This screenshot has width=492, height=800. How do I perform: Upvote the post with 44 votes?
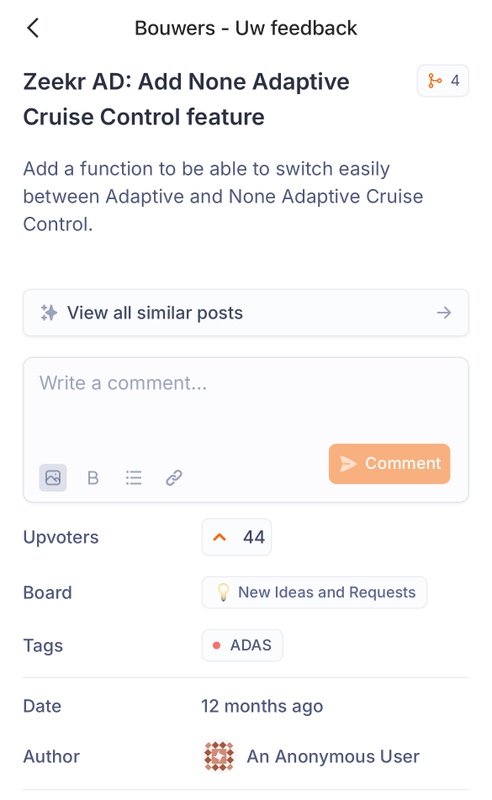point(237,537)
